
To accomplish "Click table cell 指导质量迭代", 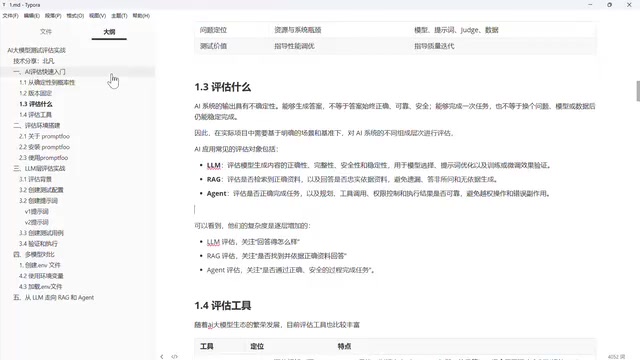I will (x=434, y=46).
